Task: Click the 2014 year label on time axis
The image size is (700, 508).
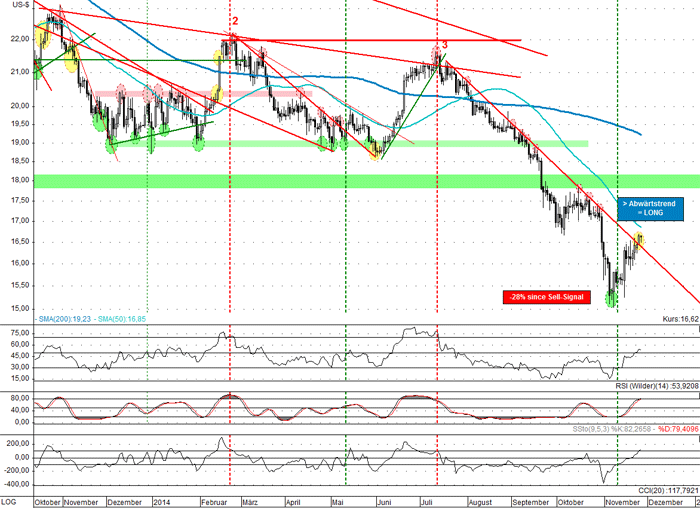Action: (162, 502)
